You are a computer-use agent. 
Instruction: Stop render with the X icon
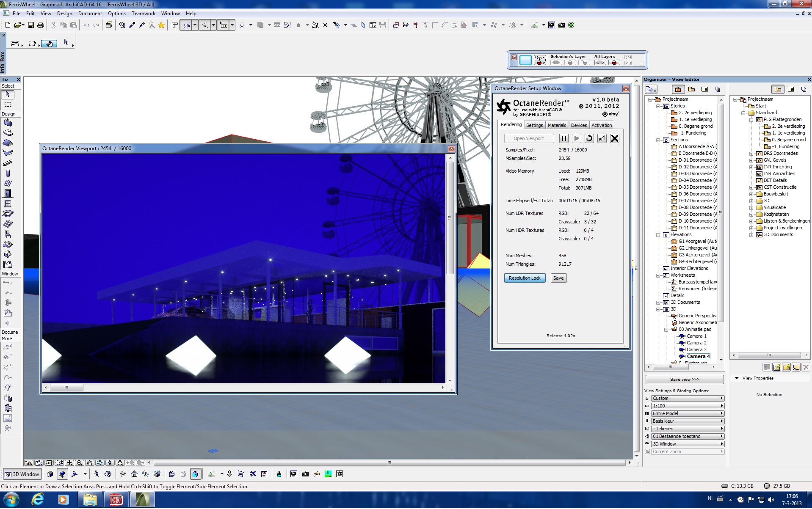615,138
